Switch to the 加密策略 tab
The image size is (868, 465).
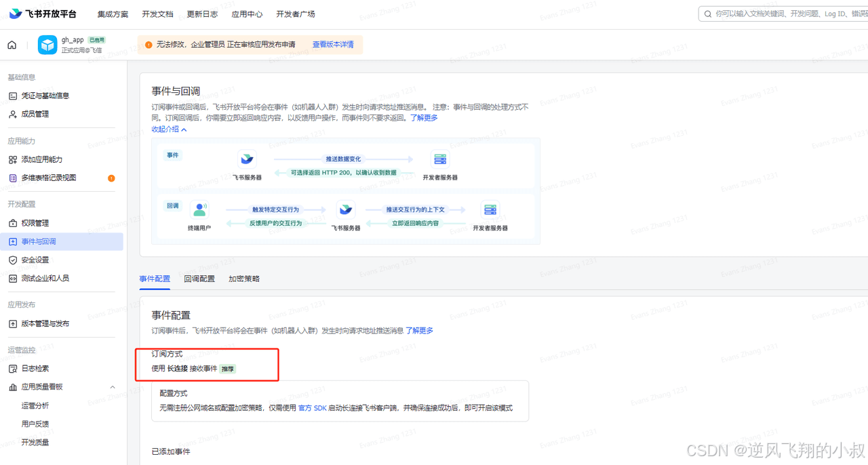244,279
